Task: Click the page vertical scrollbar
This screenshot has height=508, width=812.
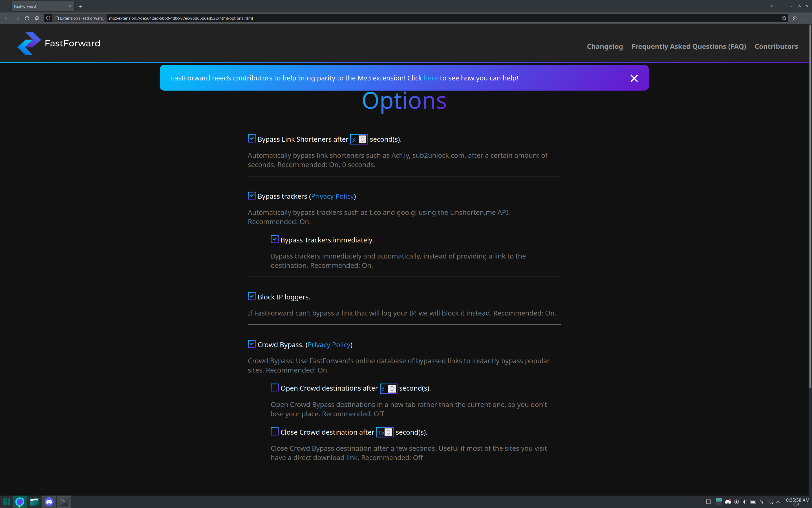Action: tap(810, 207)
